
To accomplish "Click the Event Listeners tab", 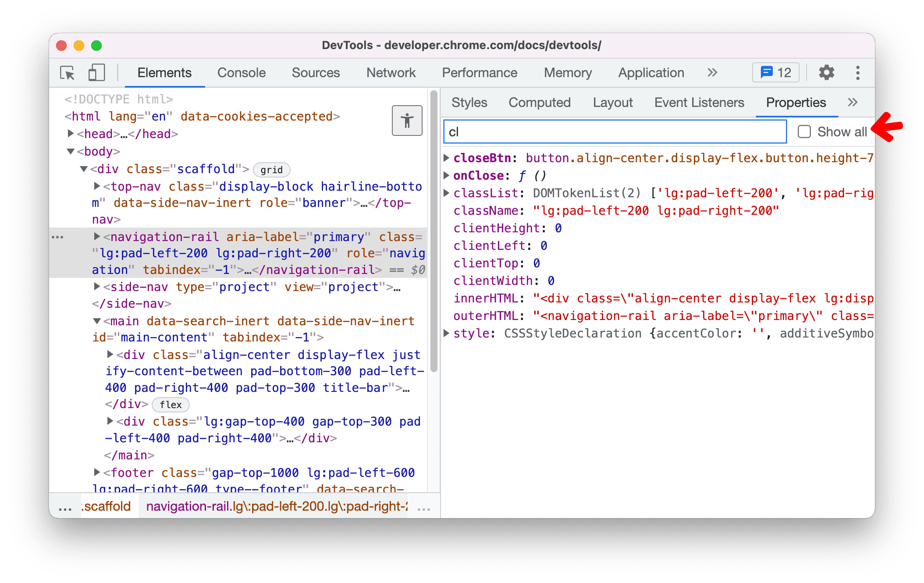I will coord(698,103).
